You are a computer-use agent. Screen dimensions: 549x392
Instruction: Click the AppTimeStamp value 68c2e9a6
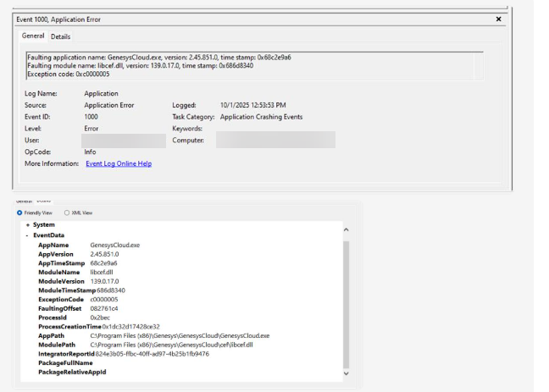pyautogui.click(x=103, y=263)
